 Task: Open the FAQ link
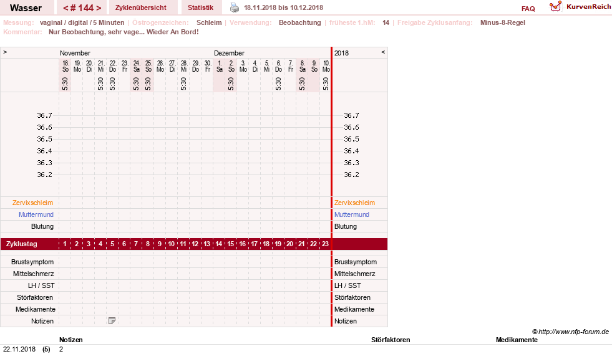(528, 9)
